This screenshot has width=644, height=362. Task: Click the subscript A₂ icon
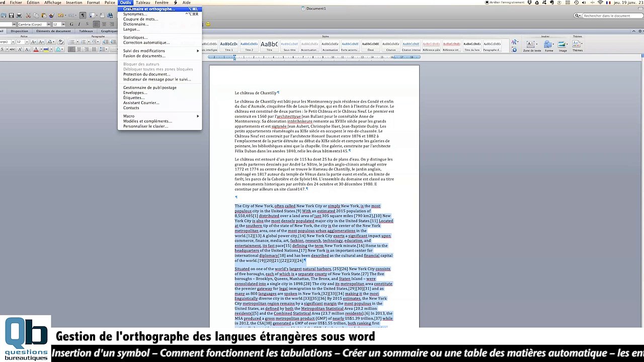[27, 49]
